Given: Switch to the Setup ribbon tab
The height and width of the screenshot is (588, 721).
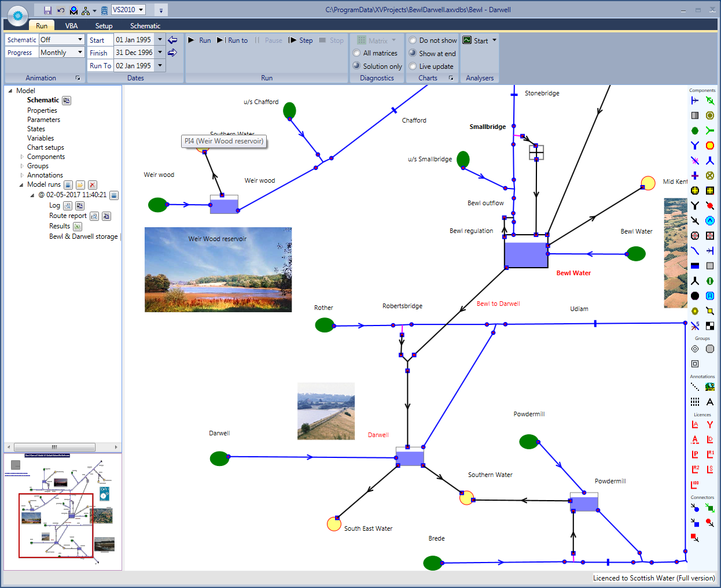Looking at the screenshot, I should (x=104, y=26).
